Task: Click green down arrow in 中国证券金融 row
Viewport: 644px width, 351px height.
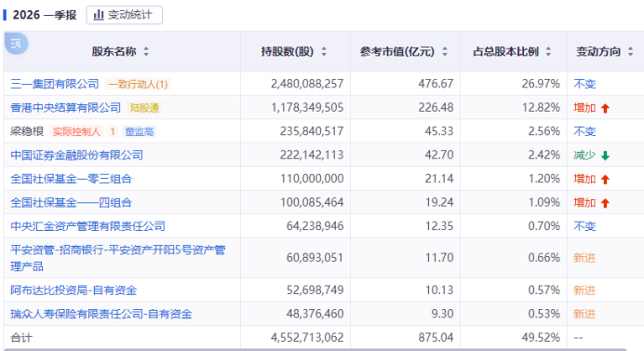Action: click(x=605, y=155)
